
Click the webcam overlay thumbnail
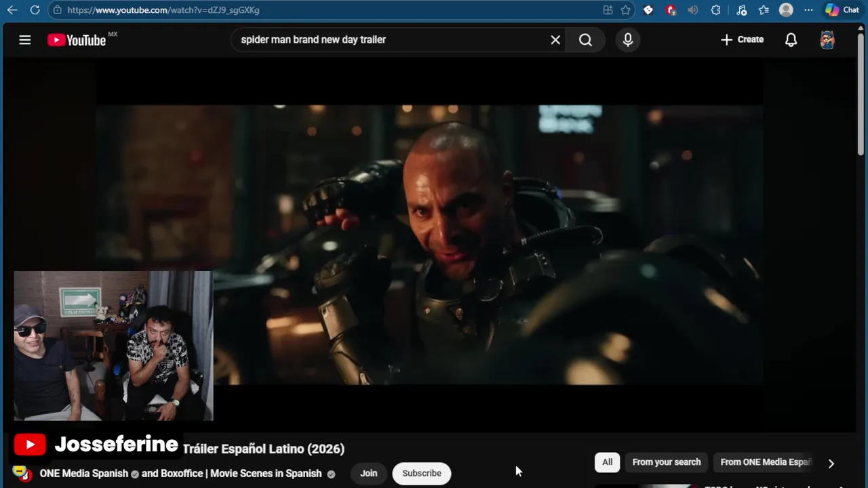tap(113, 346)
